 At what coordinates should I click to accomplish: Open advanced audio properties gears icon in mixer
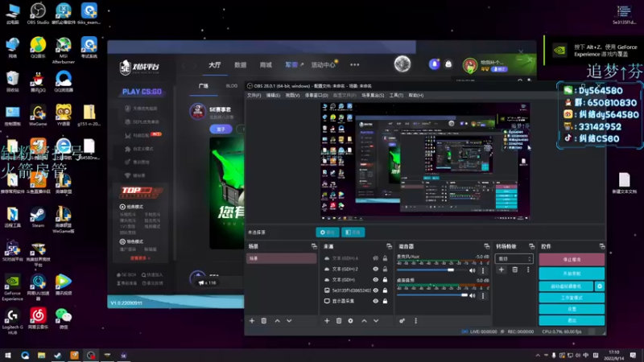pos(402,321)
